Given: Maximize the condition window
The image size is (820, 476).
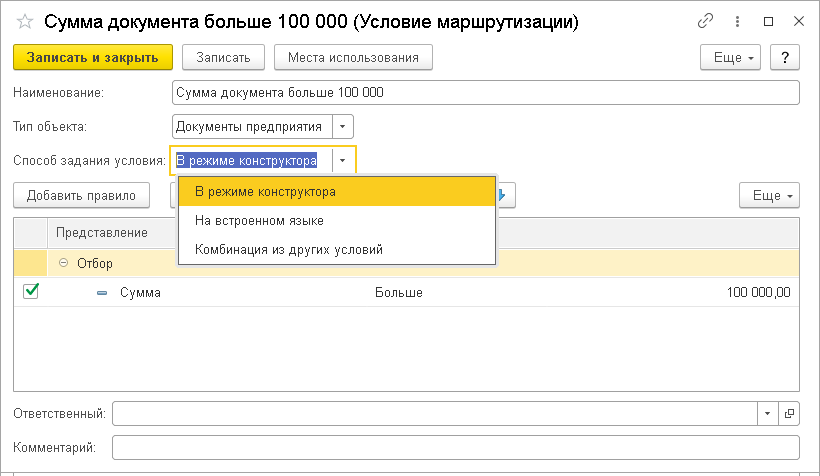Looking at the screenshot, I should (x=769, y=20).
